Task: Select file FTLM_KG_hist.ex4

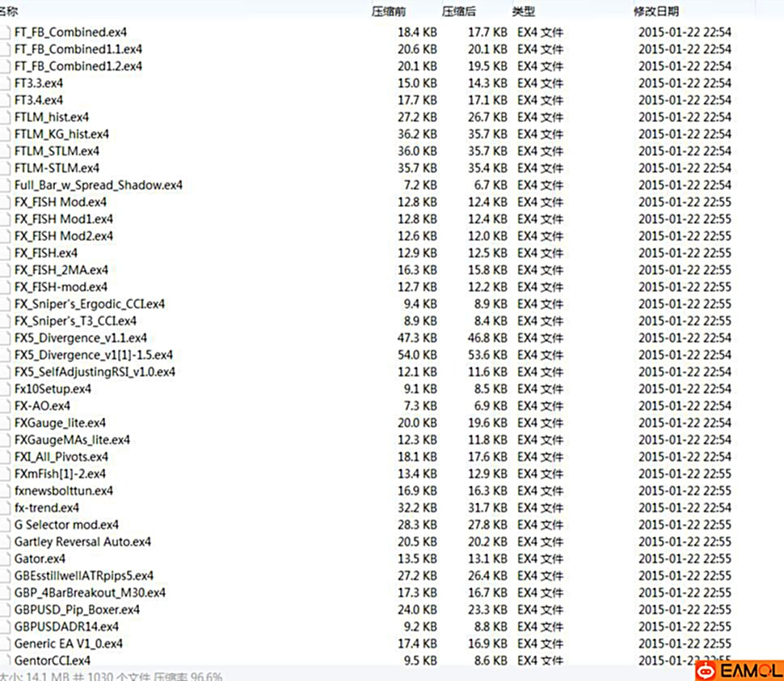Action: [61, 134]
